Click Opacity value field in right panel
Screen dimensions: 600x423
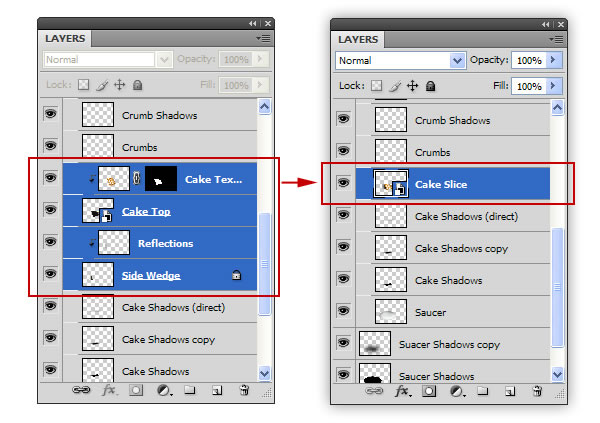529,60
